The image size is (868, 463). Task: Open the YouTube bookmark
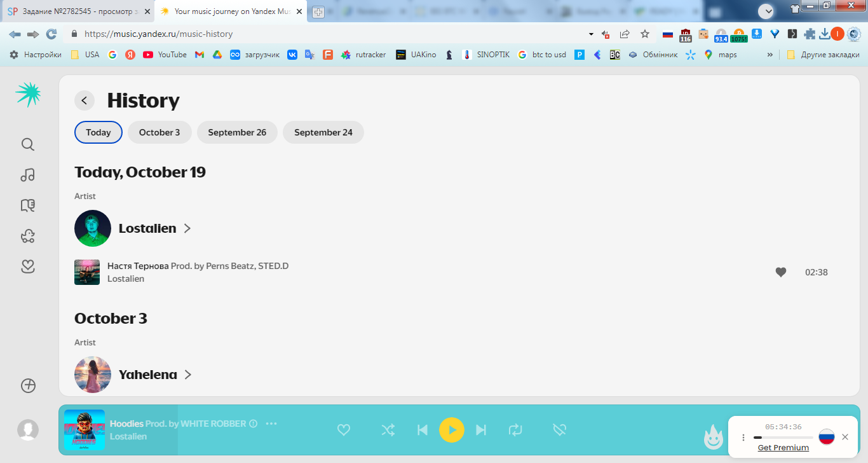point(165,55)
